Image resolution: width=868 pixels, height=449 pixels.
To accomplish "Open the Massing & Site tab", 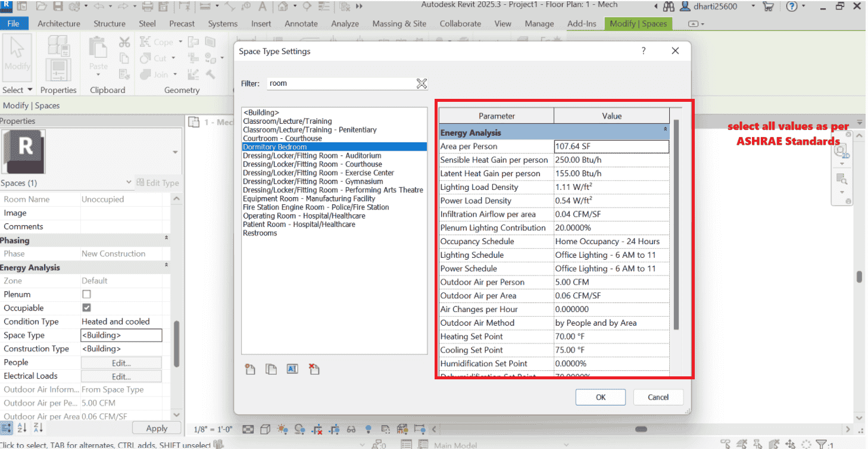I will coord(399,24).
